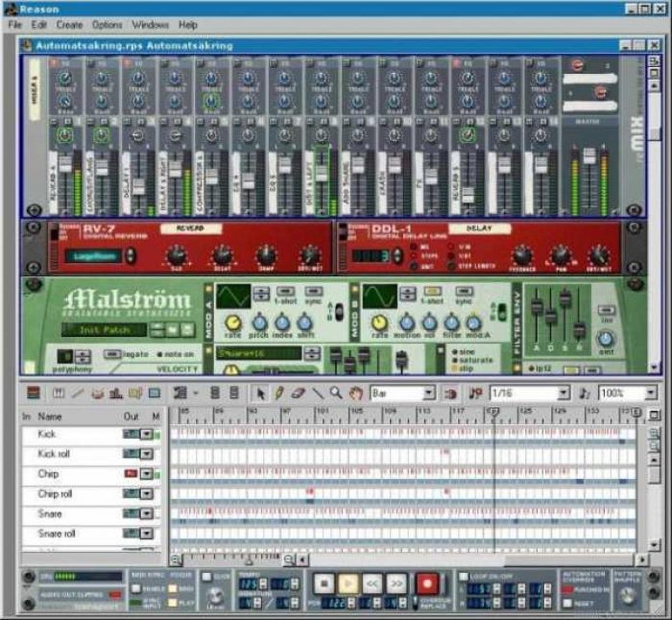The width and height of the screenshot is (672, 620).
Task: Show the key lane piano icon
Action: pyautogui.click(x=58, y=393)
